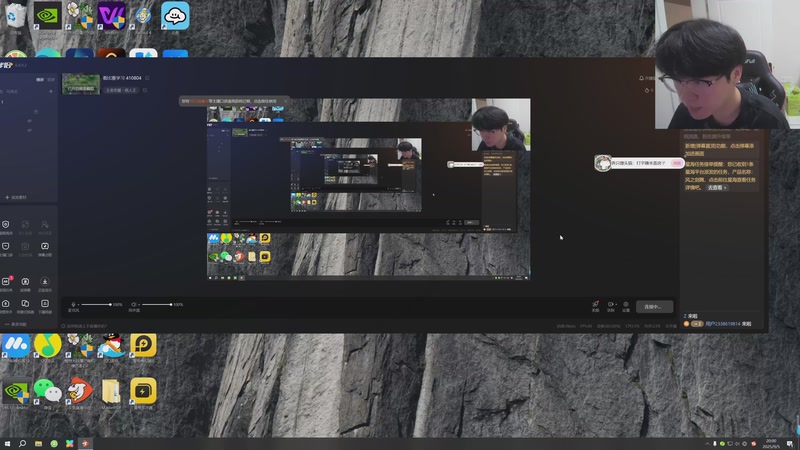Open taskbar search magnifier

pyautogui.click(x=22, y=444)
